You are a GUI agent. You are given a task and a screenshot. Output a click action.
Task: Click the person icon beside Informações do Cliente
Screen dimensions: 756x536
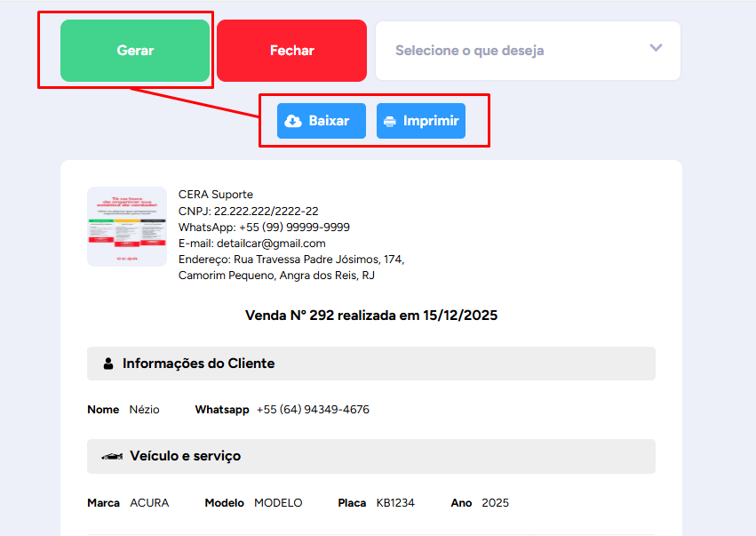tap(108, 364)
